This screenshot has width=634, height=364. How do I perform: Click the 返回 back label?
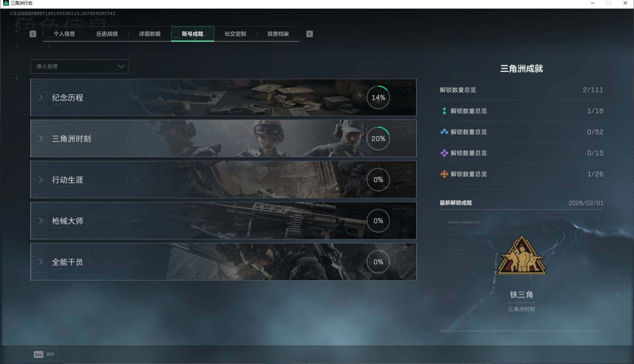point(50,354)
